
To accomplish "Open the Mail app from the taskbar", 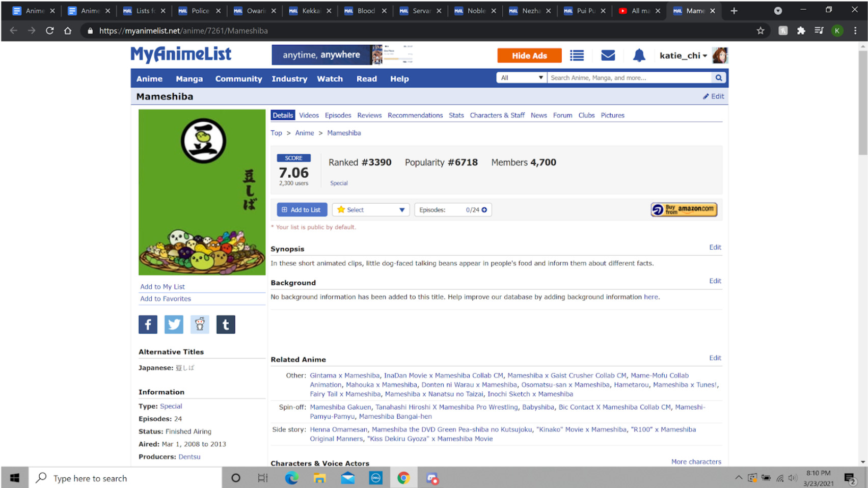I will (348, 478).
